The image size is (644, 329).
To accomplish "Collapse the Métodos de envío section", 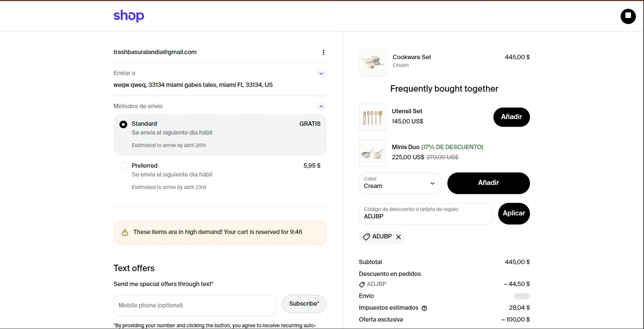I will point(321,106).
